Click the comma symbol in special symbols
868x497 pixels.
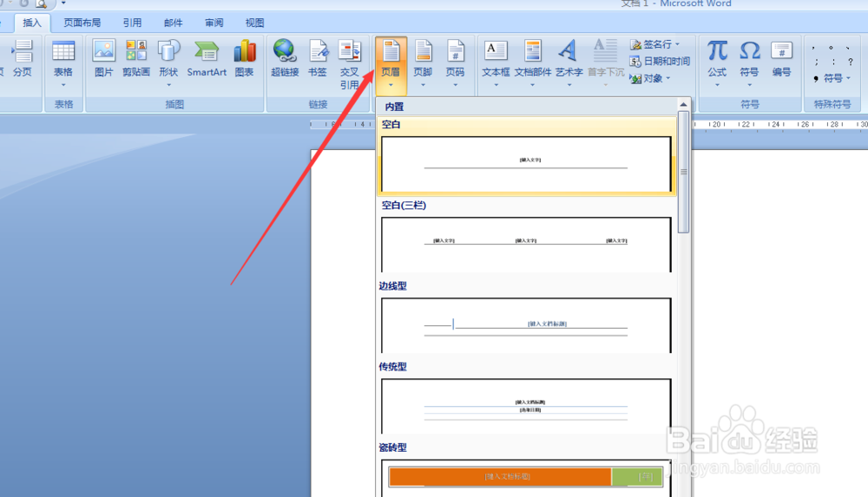(x=813, y=49)
